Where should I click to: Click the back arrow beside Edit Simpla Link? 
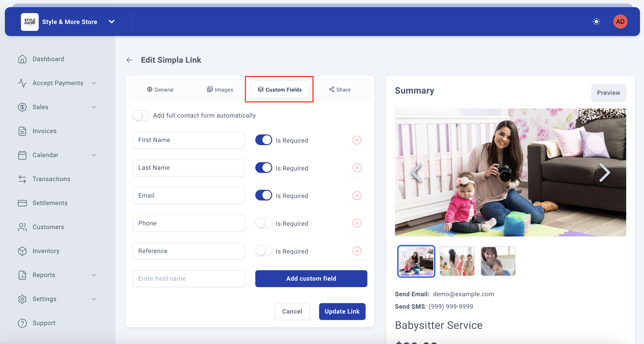(129, 60)
